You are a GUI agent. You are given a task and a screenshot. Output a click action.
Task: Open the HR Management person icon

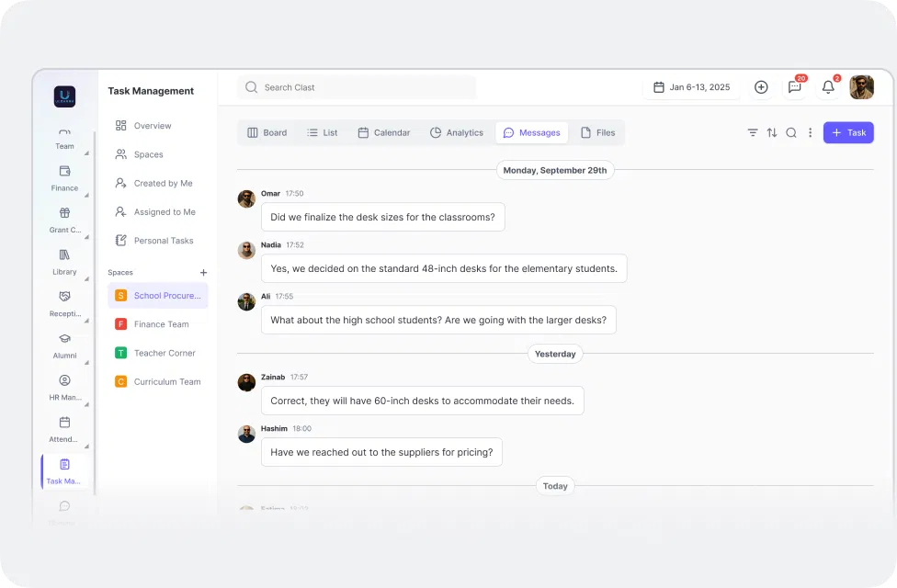point(64,380)
